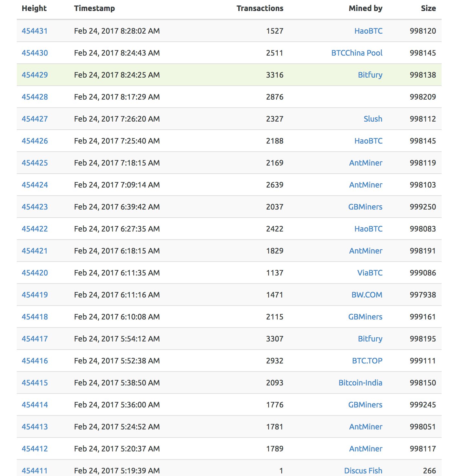Click size value 999111
This screenshot has width=450, height=476.
[423, 361]
